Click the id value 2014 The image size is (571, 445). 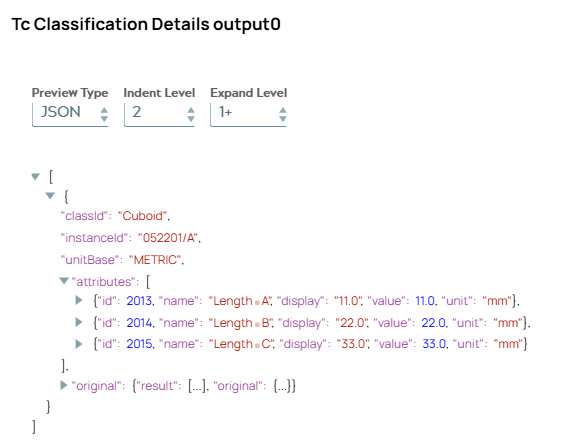point(139,323)
